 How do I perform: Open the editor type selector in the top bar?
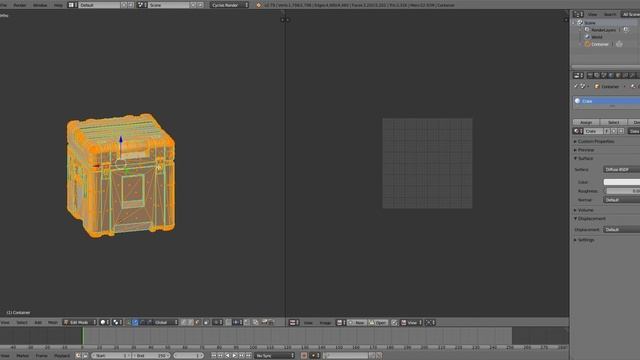point(72,5)
